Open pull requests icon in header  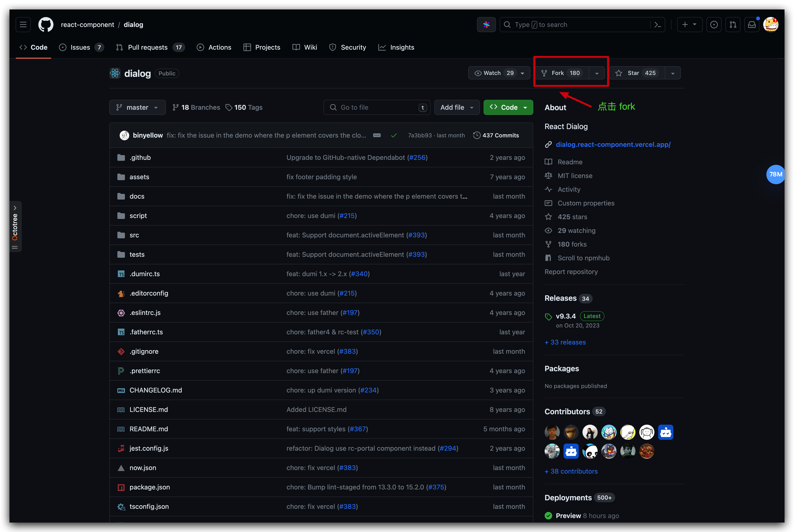coord(732,25)
